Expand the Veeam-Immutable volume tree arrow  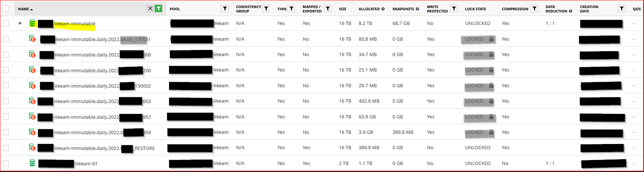click(x=20, y=23)
